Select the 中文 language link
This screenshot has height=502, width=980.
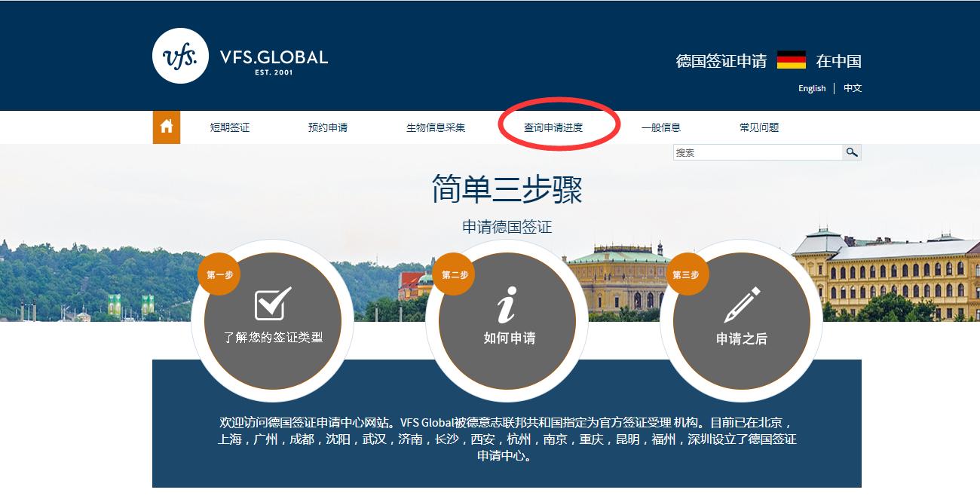coord(851,88)
